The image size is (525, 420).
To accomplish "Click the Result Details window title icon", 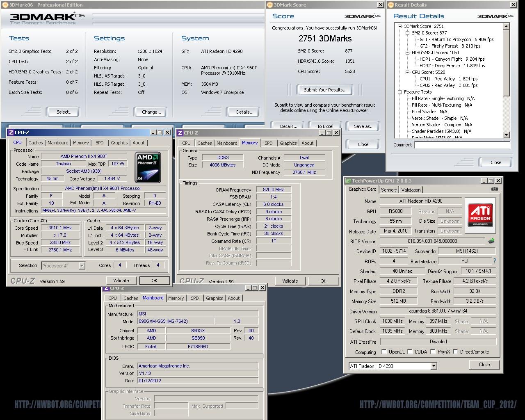I will coord(391,5).
